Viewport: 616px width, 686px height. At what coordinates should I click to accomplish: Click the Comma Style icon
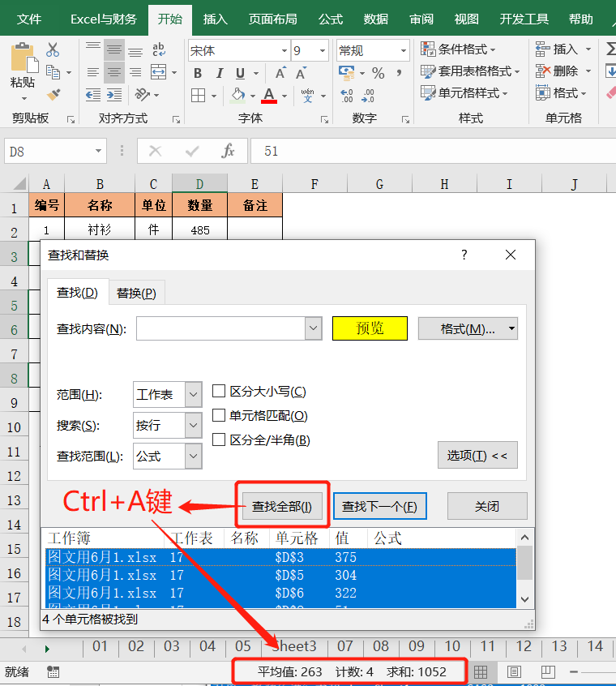[x=399, y=73]
